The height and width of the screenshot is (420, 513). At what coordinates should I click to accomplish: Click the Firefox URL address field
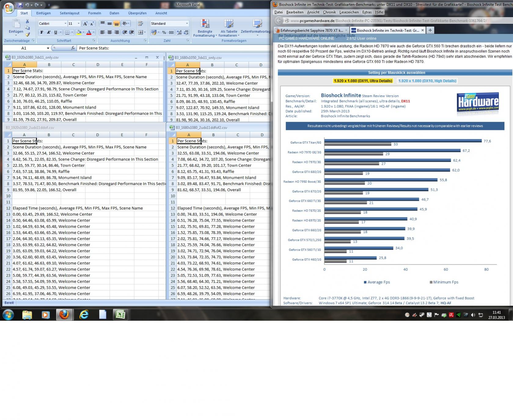coord(397,21)
